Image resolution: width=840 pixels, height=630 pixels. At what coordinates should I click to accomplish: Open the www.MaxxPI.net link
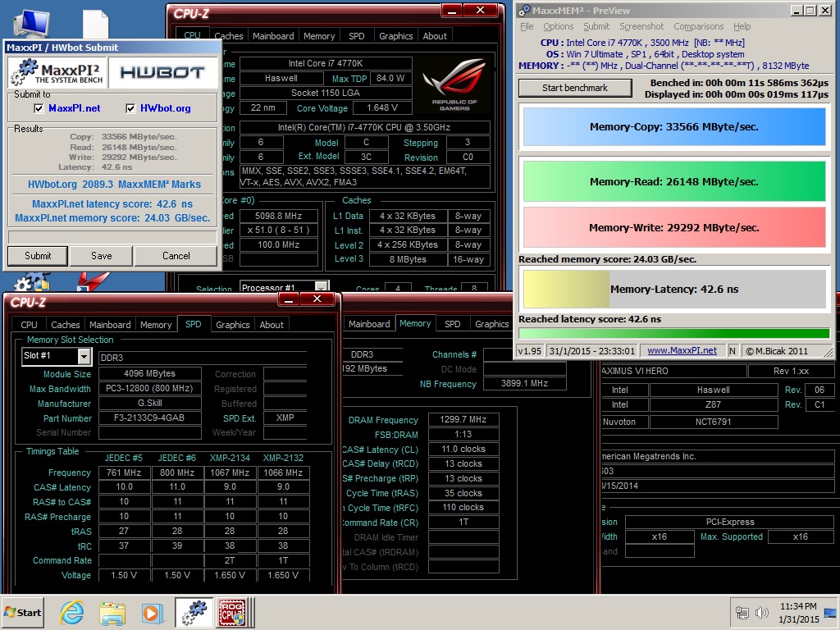click(x=682, y=351)
